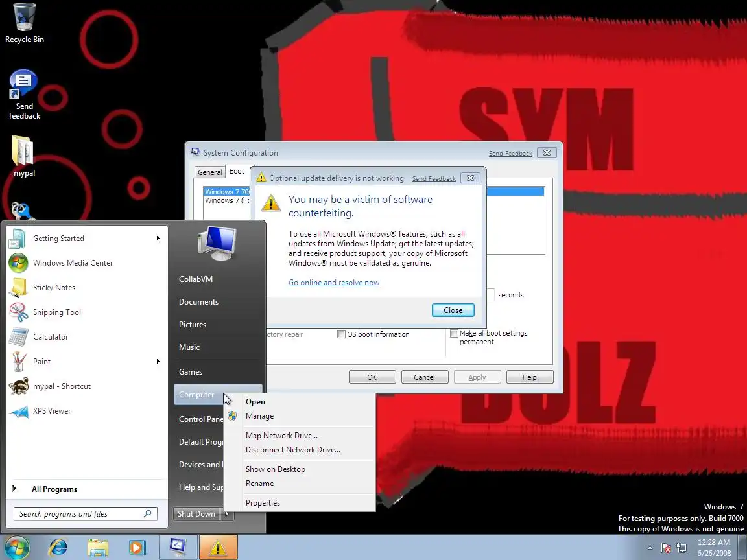Click the Shut Down button

click(196, 514)
